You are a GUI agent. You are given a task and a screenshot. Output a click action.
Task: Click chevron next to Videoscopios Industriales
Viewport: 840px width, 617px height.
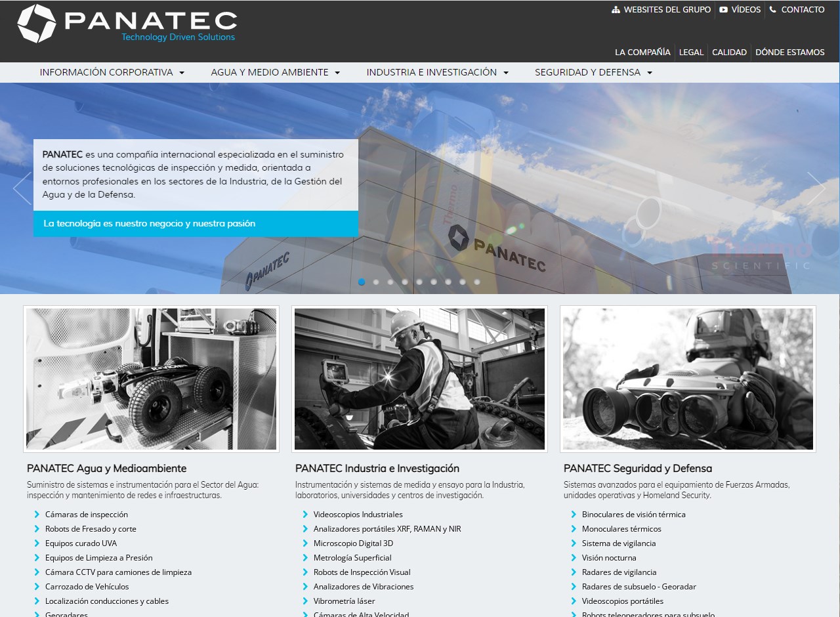pyautogui.click(x=306, y=515)
